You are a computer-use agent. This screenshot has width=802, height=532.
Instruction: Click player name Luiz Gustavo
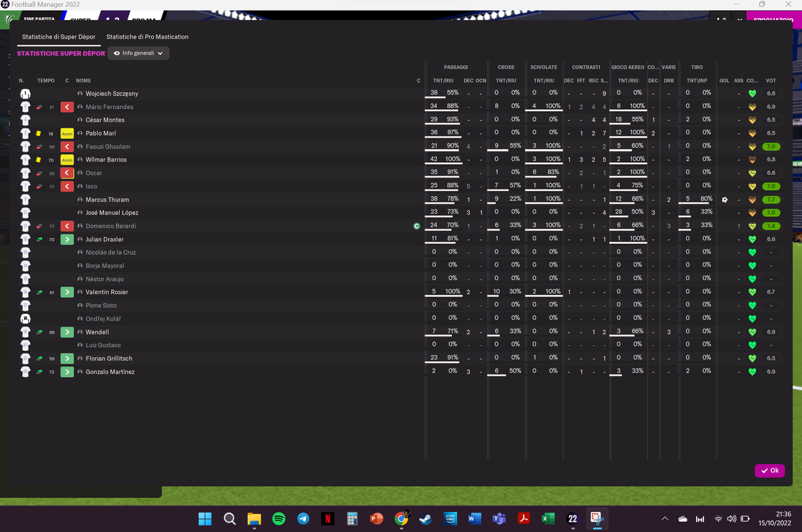point(103,345)
